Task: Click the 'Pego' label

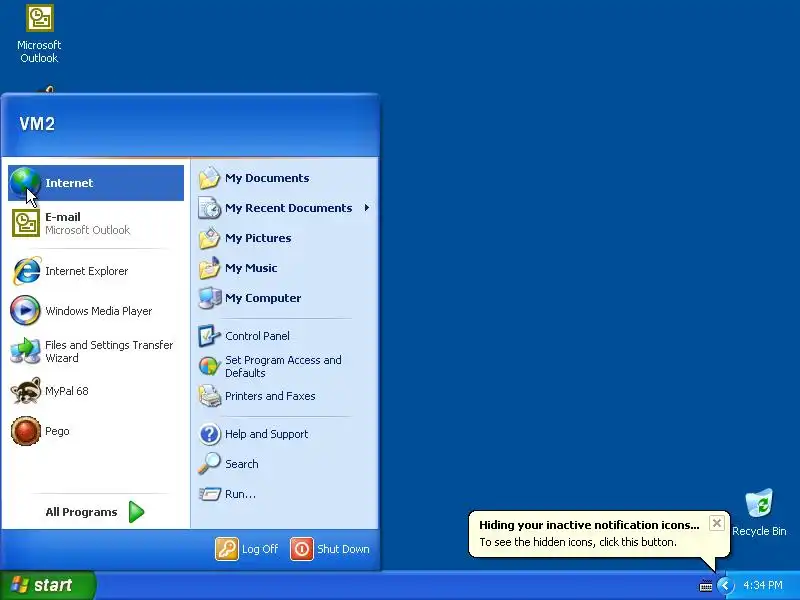Action: point(57,431)
